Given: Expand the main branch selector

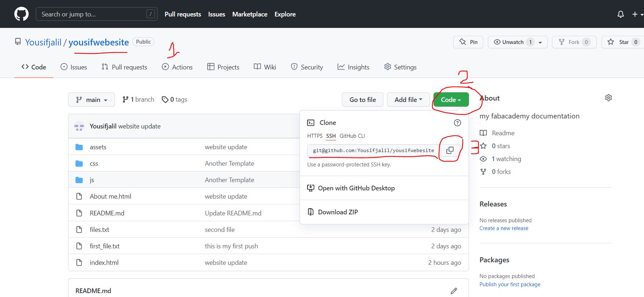Looking at the screenshot, I should tap(92, 99).
